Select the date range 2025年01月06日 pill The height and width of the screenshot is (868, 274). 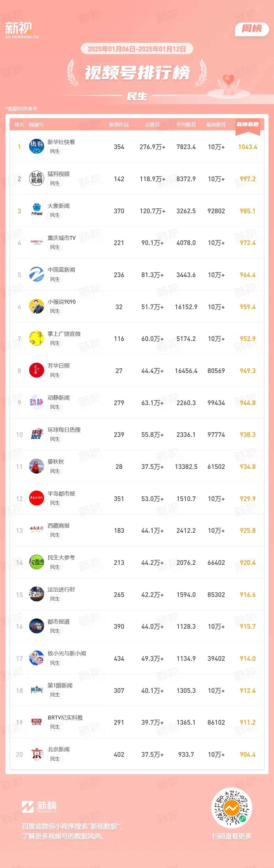[137, 49]
